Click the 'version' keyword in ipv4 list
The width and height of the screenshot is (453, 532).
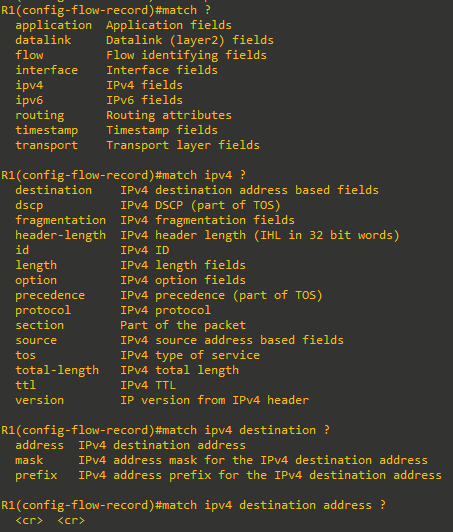pos(40,400)
